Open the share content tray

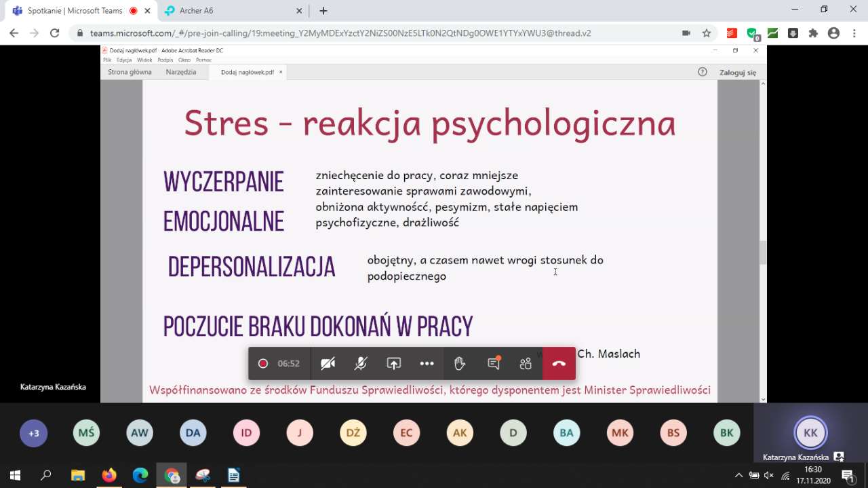[394, 364]
